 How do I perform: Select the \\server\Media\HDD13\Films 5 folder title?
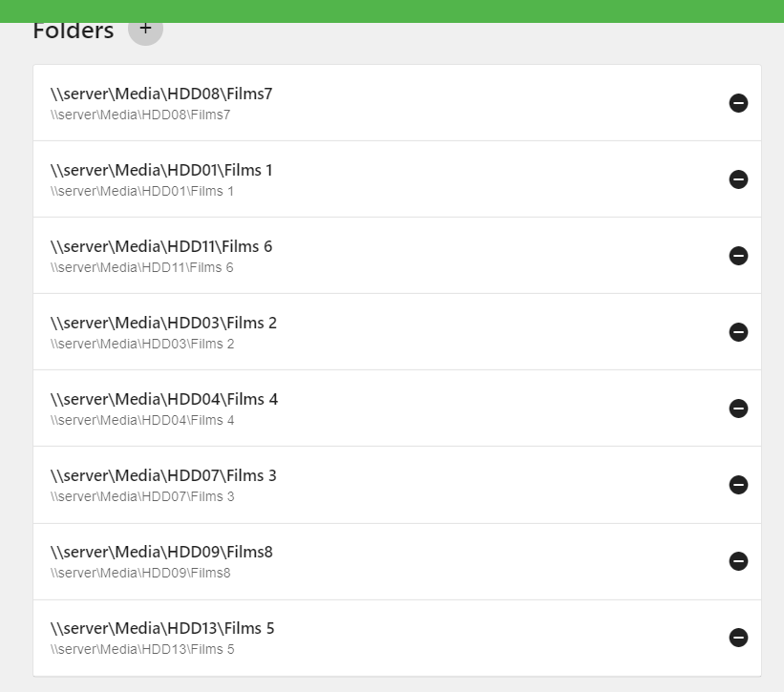click(x=162, y=628)
